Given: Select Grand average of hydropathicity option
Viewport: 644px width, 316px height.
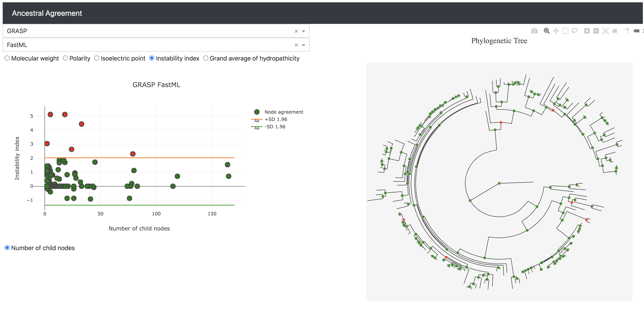Looking at the screenshot, I should tap(206, 58).
